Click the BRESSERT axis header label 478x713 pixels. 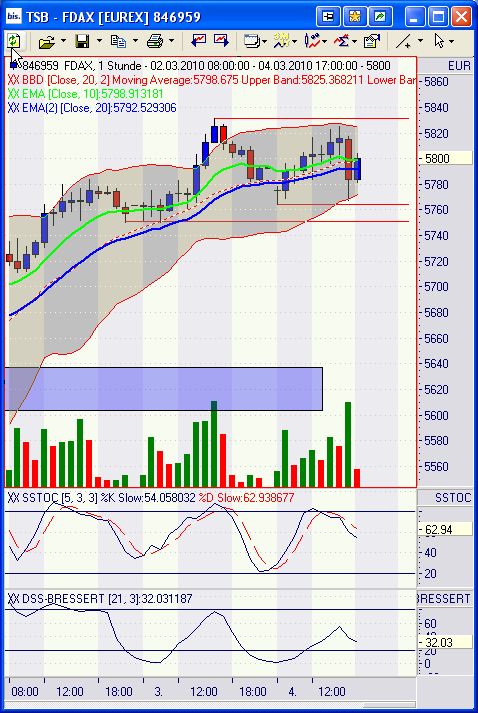443,599
